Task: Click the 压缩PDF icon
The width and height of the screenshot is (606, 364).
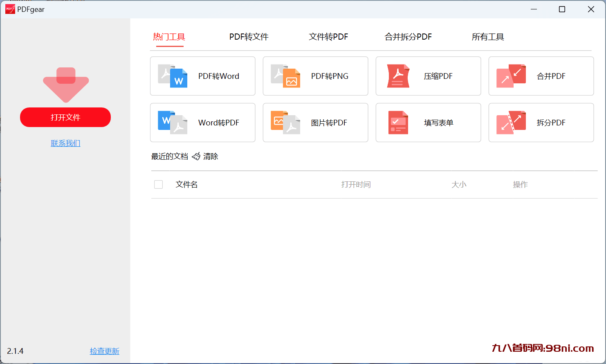Action: (x=398, y=76)
